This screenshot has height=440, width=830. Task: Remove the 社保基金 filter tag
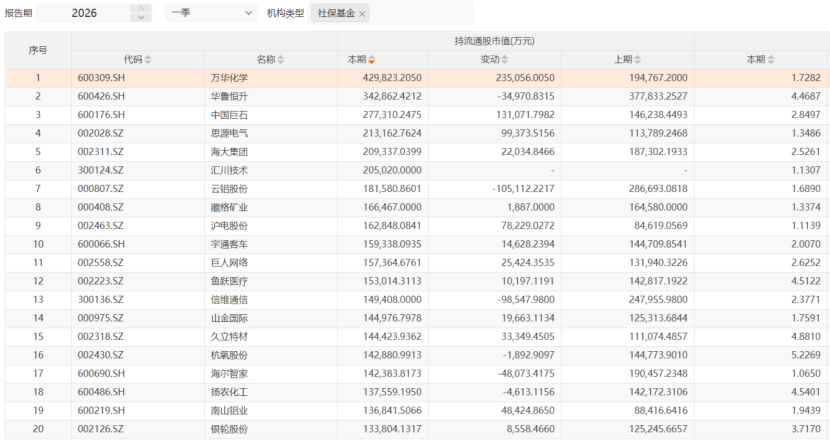[362, 14]
